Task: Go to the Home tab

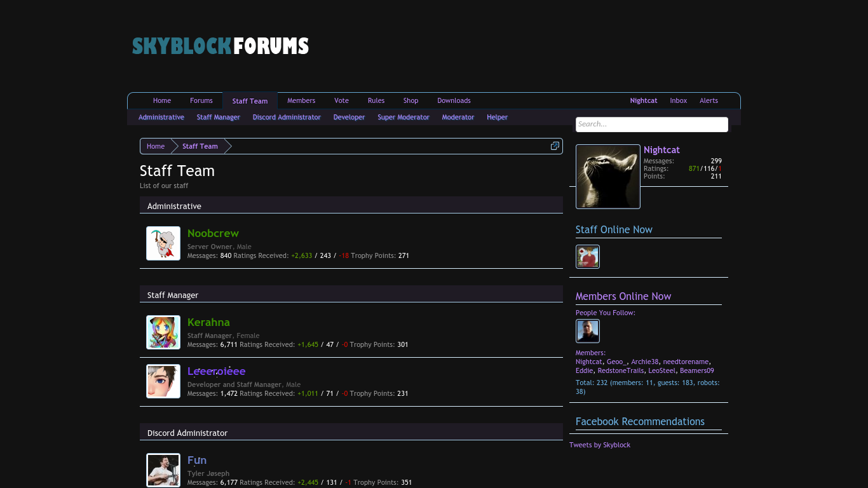Action: pyautogui.click(x=162, y=100)
